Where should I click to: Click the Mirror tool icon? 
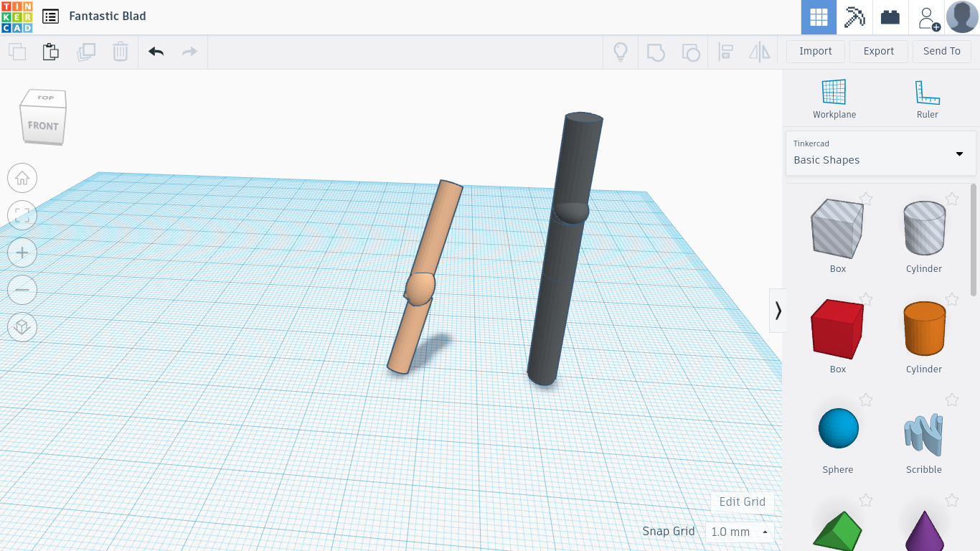click(x=760, y=52)
